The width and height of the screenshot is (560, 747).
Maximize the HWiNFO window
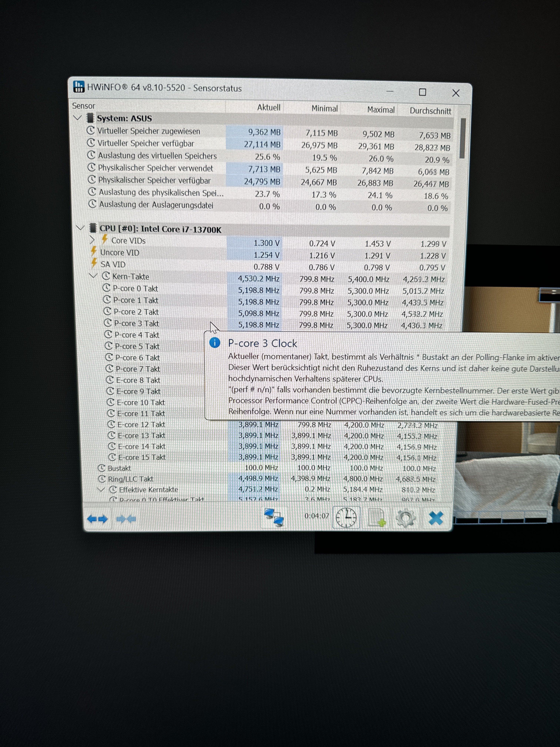pos(422,92)
